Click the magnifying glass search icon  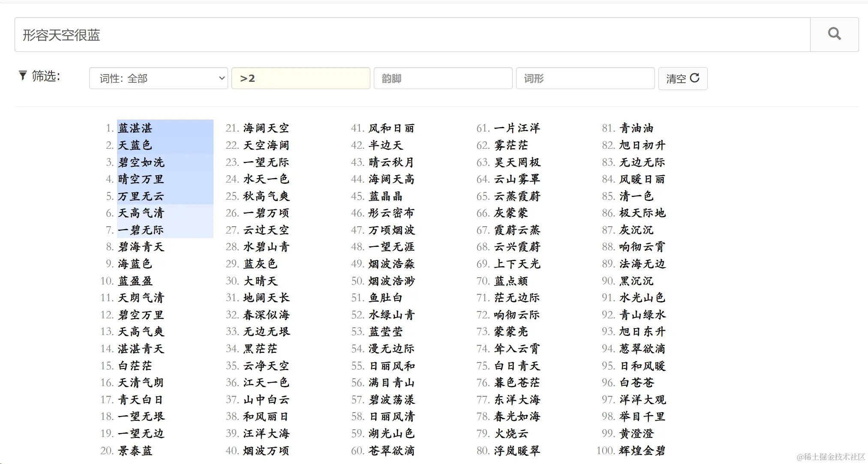[x=834, y=33]
